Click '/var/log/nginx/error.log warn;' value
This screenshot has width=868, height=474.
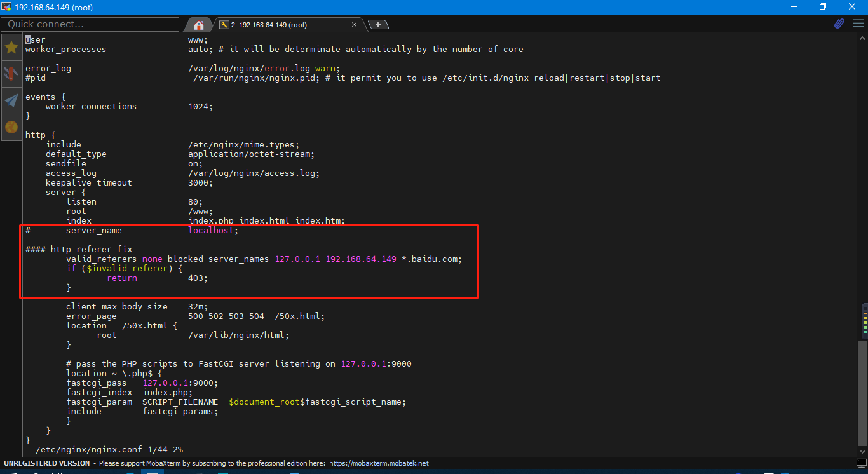264,68
